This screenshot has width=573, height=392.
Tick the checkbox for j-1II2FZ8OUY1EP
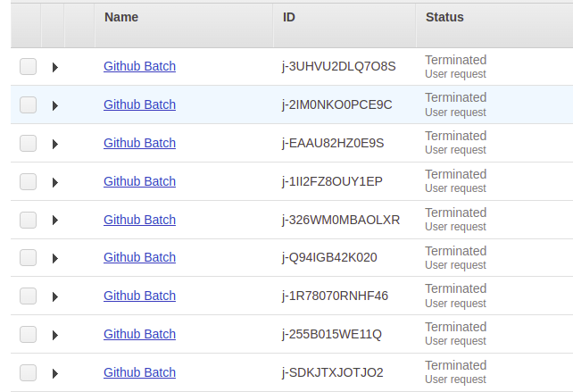click(29, 182)
